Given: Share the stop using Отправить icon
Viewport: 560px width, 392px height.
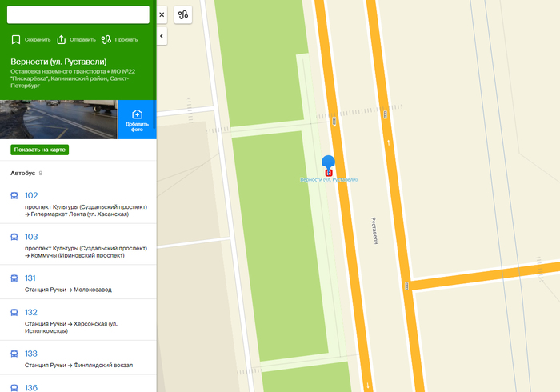Looking at the screenshot, I should [x=62, y=39].
